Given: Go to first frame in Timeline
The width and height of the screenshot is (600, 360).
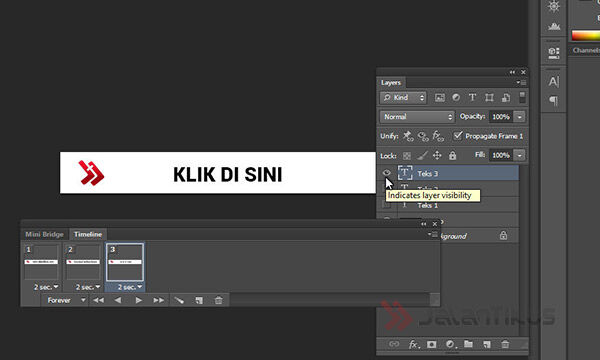Looking at the screenshot, I should [98, 300].
